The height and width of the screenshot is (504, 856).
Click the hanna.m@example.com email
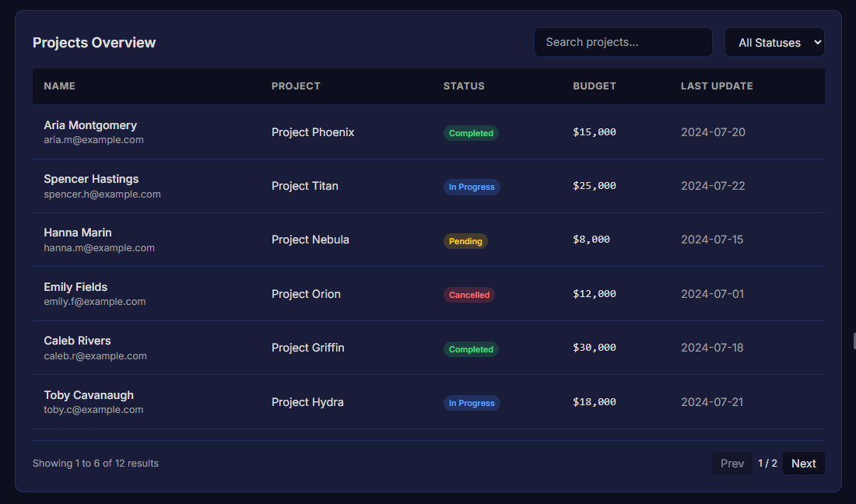(99, 248)
